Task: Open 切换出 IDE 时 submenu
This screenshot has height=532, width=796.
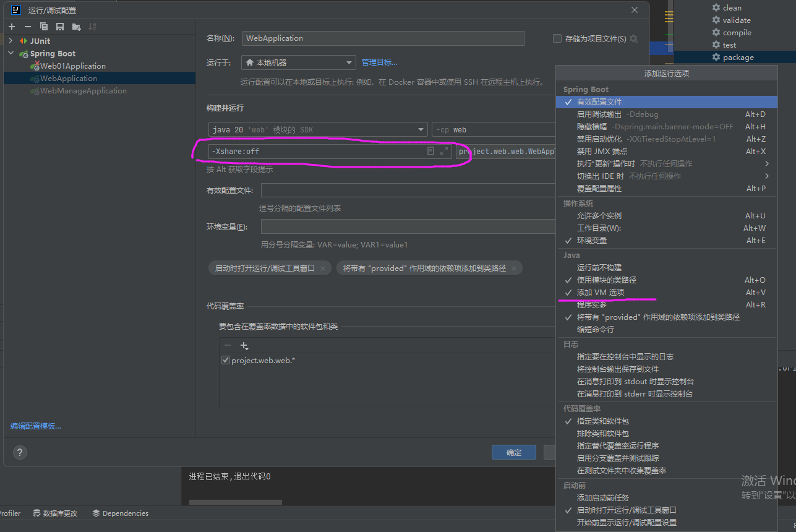Action: click(x=667, y=176)
